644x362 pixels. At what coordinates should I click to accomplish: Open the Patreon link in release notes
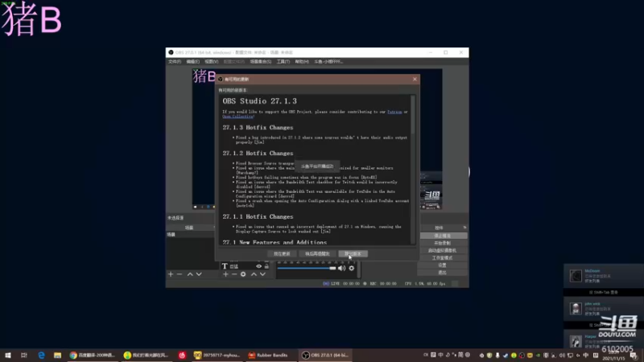394,112
